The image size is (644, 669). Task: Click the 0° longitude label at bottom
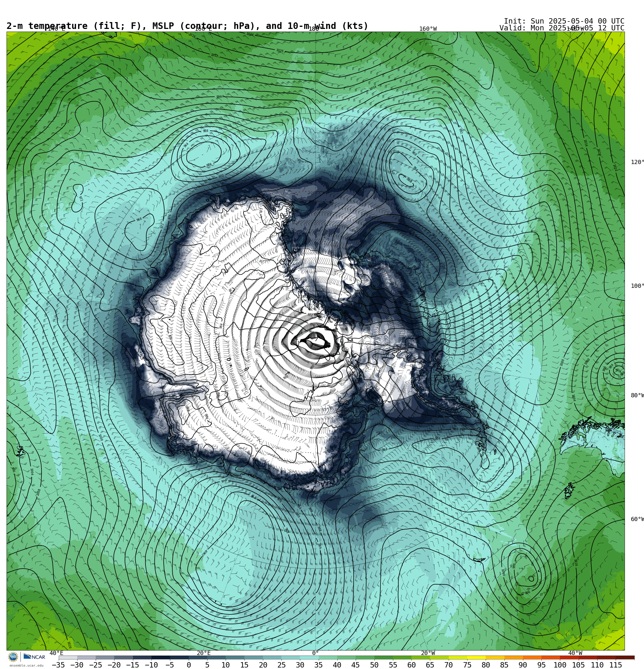pos(315,653)
